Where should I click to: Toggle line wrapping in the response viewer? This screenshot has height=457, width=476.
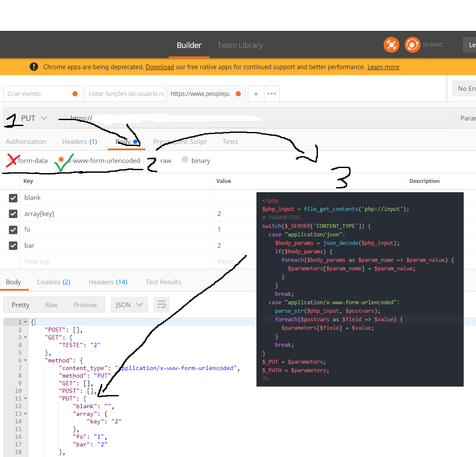click(161, 305)
